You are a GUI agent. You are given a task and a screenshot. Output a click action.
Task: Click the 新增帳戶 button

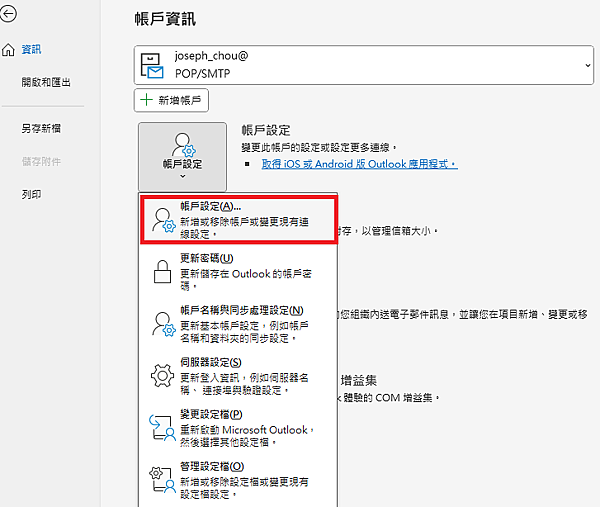click(171, 100)
